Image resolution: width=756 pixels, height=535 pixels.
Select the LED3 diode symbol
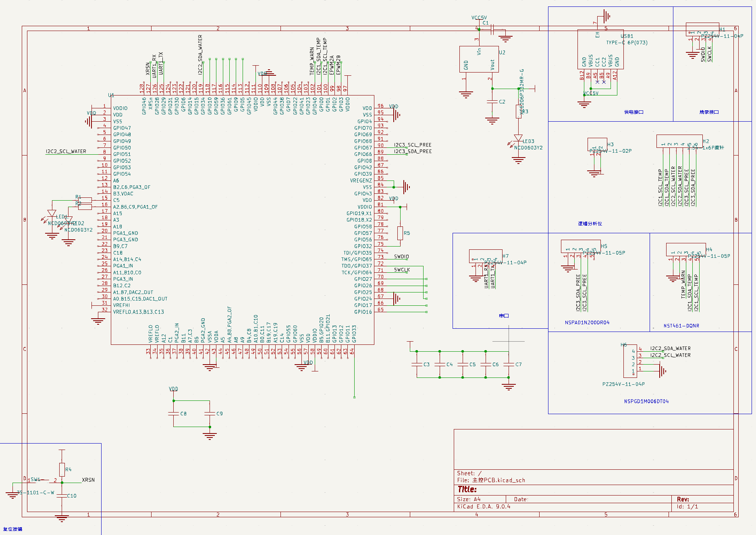point(518,138)
